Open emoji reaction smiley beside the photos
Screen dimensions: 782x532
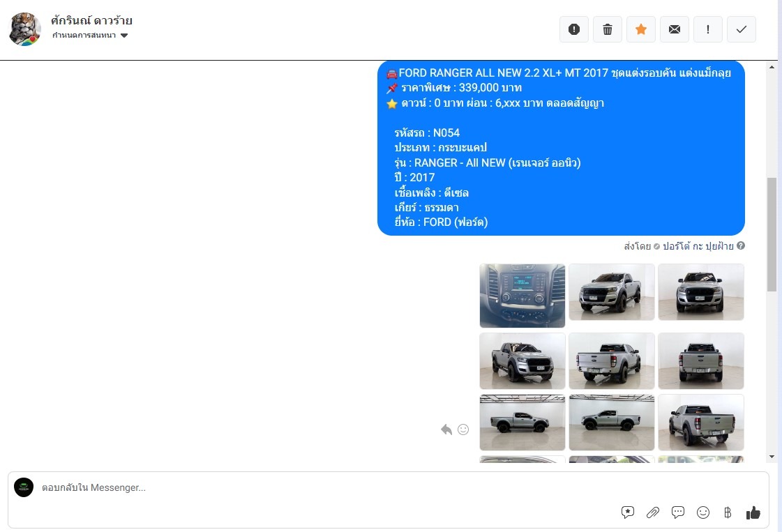pyautogui.click(x=463, y=430)
